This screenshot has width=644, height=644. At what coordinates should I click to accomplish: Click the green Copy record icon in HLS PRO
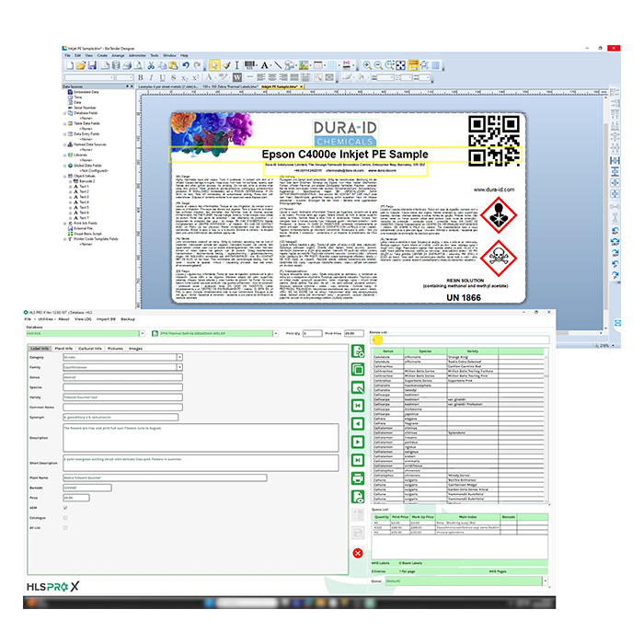tap(358, 369)
